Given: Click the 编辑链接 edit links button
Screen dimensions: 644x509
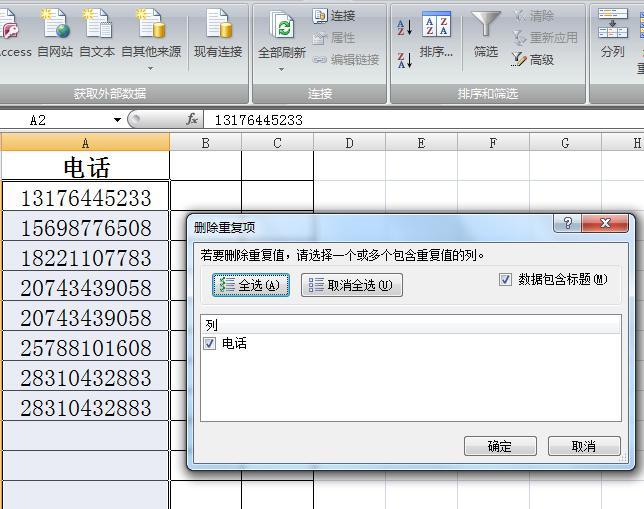Looking at the screenshot, I should tap(346, 60).
